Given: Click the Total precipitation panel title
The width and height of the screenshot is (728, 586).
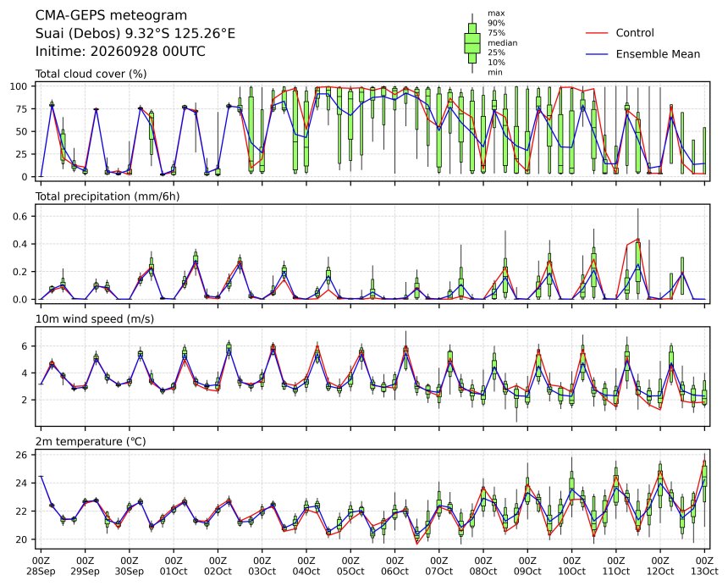Looking at the screenshot, I should pyautogui.click(x=108, y=196).
